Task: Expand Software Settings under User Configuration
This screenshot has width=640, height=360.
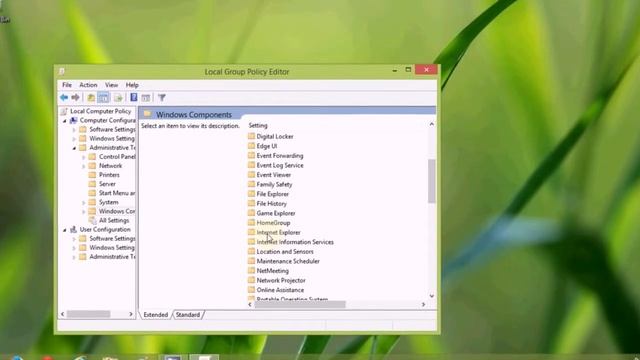Action: pos(74,239)
